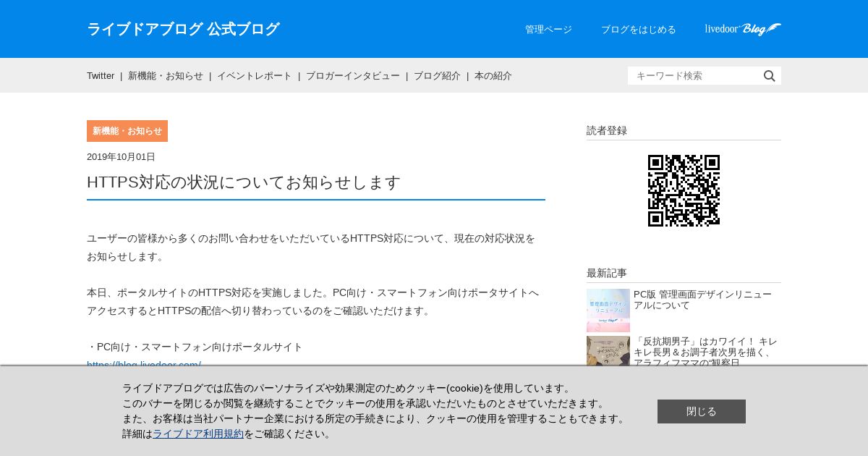Viewport: 868px width, 456px height.
Task: Click the 最新記事 heading
Action: click(x=607, y=274)
